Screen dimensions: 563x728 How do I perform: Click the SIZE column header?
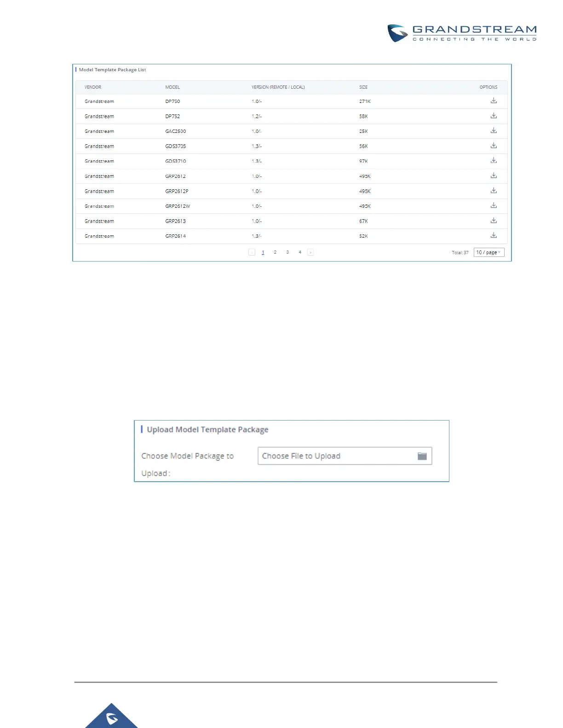click(x=363, y=87)
